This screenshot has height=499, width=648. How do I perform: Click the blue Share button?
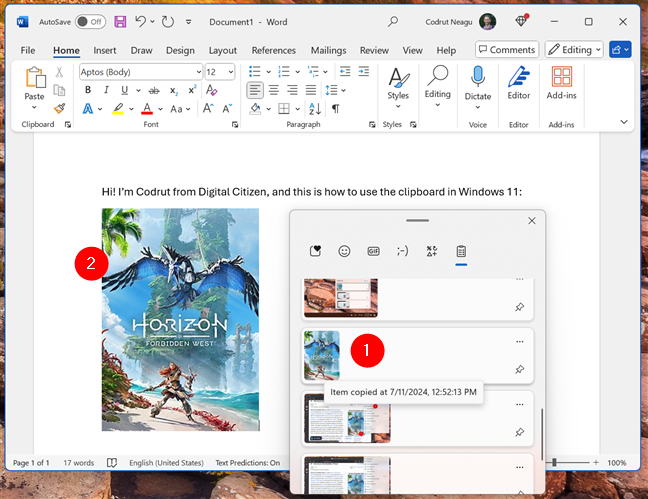tap(620, 50)
